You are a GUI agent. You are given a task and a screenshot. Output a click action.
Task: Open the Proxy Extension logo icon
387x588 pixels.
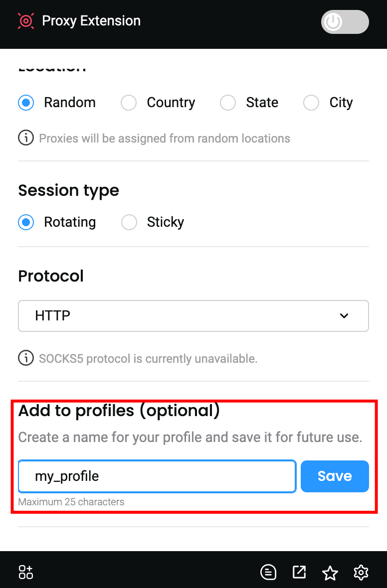click(x=25, y=21)
